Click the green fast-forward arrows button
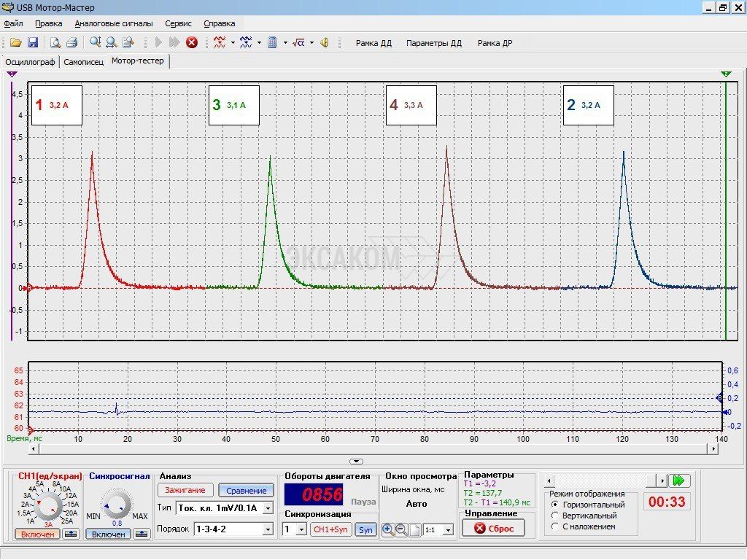 (x=680, y=481)
